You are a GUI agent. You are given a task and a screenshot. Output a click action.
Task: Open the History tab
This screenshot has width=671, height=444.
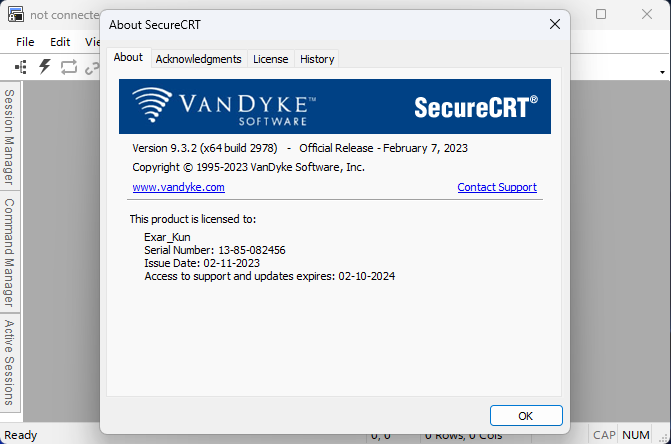coord(317,59)
